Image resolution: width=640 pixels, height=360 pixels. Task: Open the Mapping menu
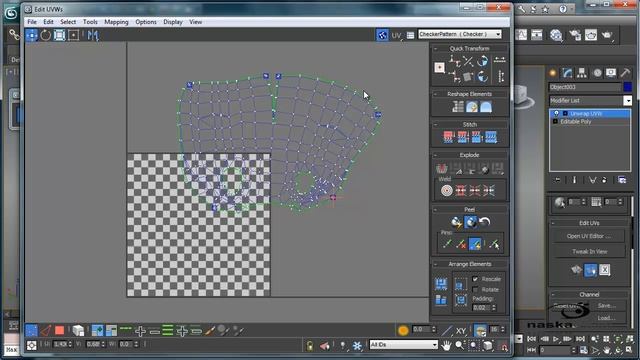[116, 22]
